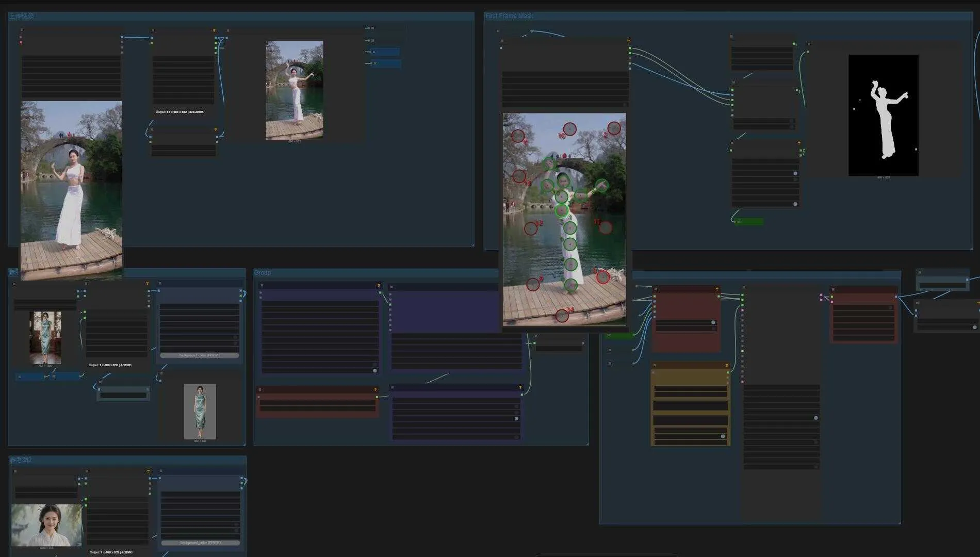Click the background_color button in the 参考图2 group

point(200,543)
